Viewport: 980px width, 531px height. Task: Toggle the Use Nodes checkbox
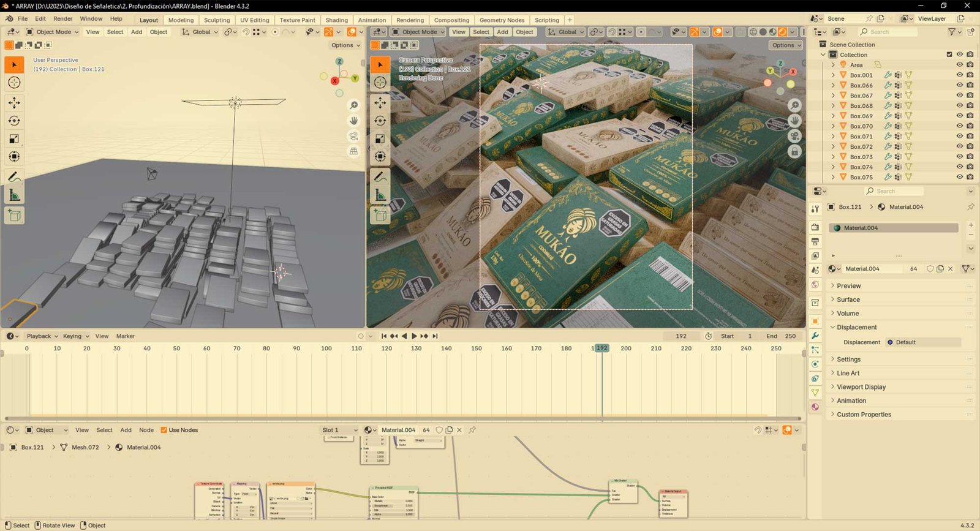[164, 430]
